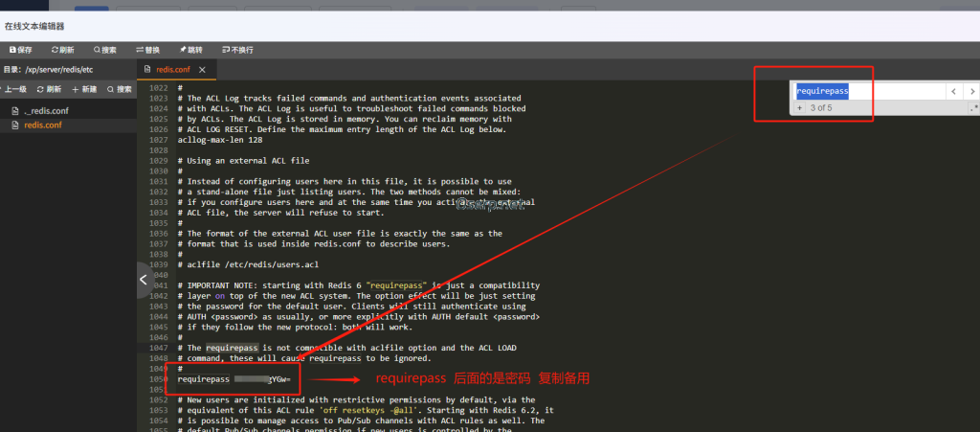Refresh the file list in sidebar
Viewport: 980px width, 432px height.
49,89
